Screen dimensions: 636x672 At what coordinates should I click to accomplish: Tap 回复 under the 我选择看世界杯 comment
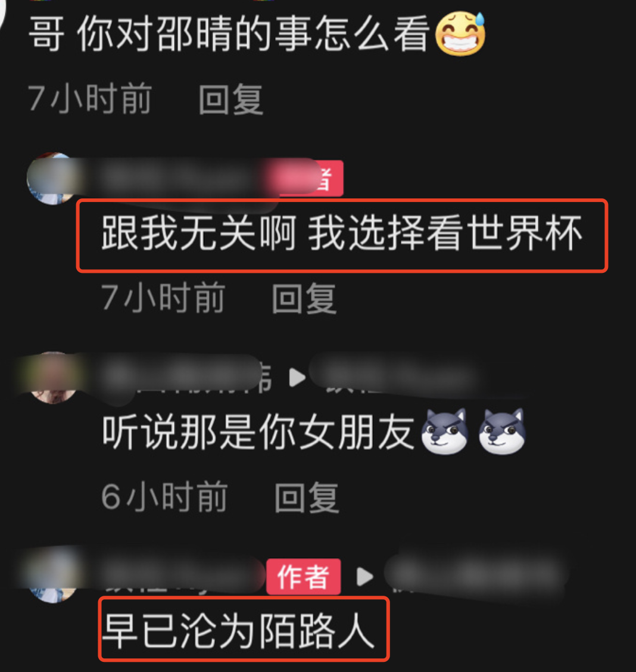coord(304,298)
